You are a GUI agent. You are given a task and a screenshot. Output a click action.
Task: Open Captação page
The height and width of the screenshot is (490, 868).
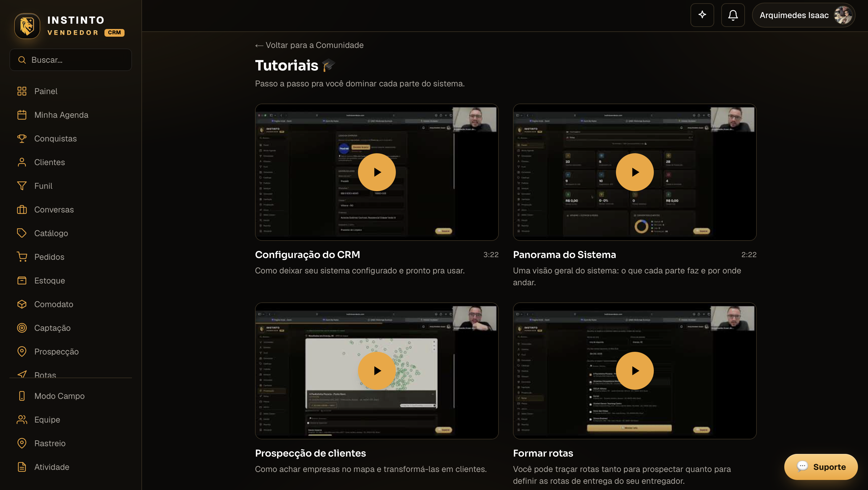pos(71,328)
